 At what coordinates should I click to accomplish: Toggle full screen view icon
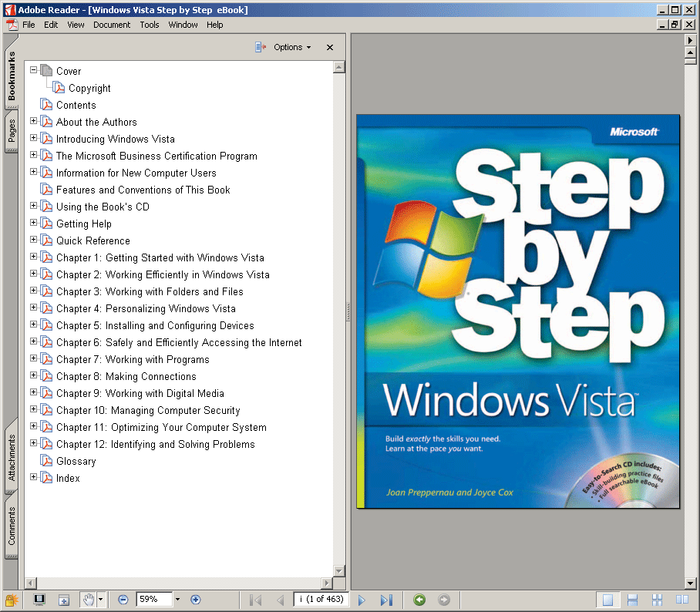(39, 600)
